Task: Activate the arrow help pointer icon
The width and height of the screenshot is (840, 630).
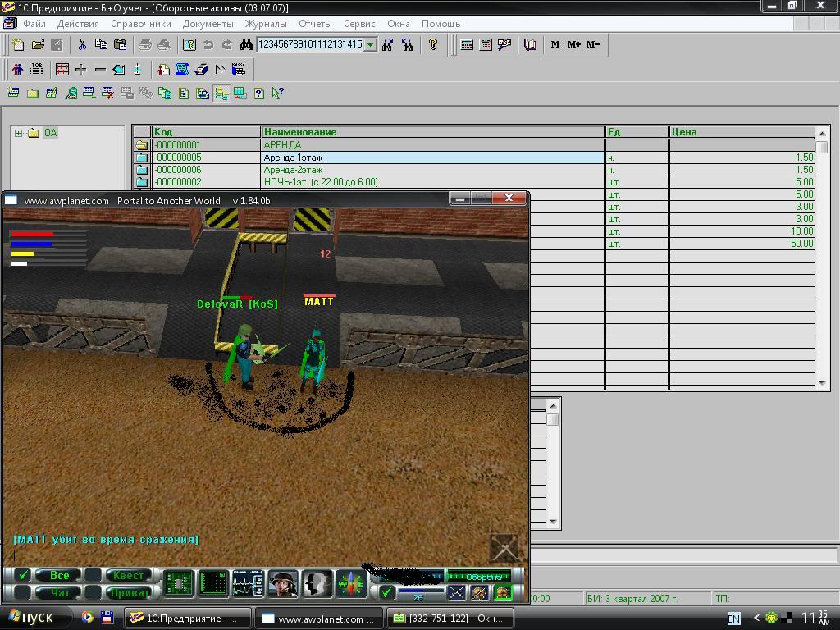Action: 277,94
